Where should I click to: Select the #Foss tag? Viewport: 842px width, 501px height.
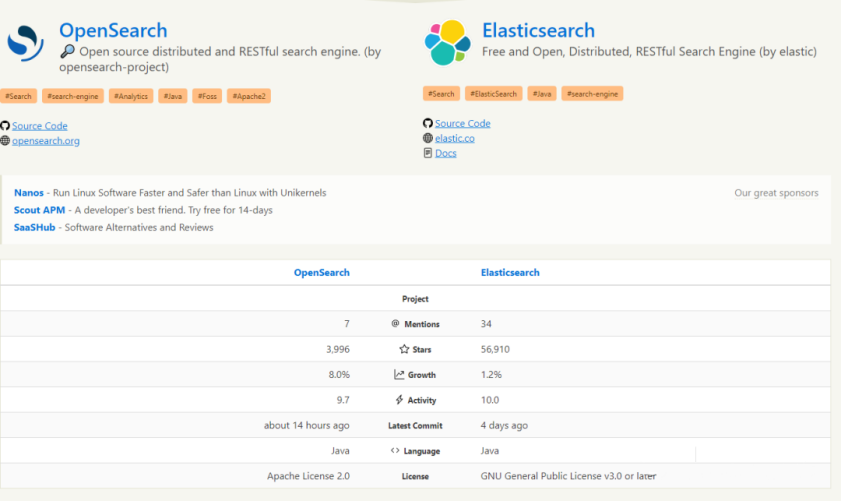point(207,96)
